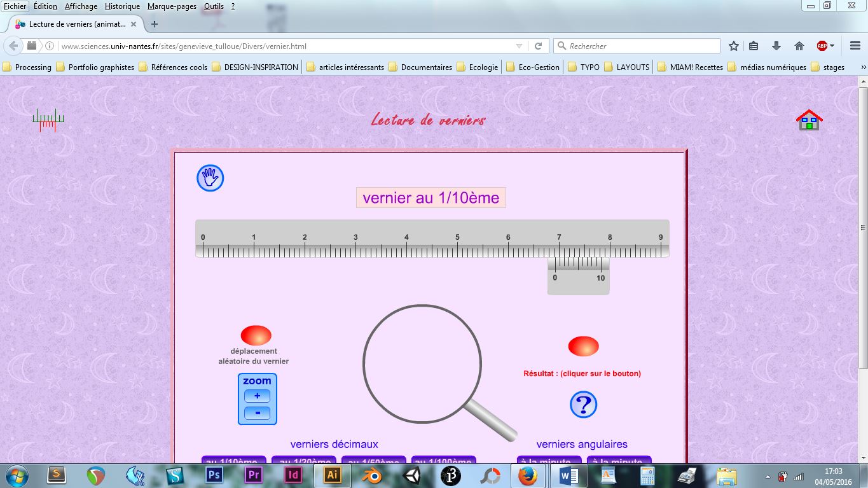Increase zoom with the plus button

point(257,396)
